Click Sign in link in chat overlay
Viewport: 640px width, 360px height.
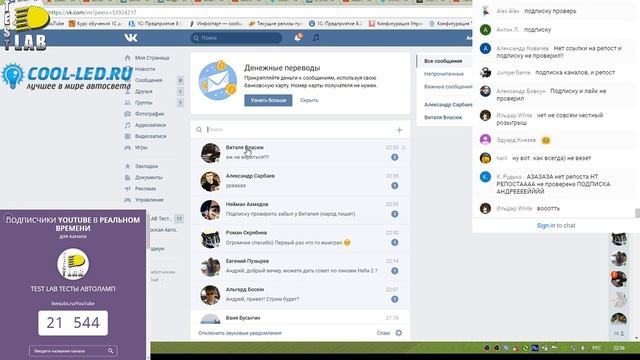546,225
